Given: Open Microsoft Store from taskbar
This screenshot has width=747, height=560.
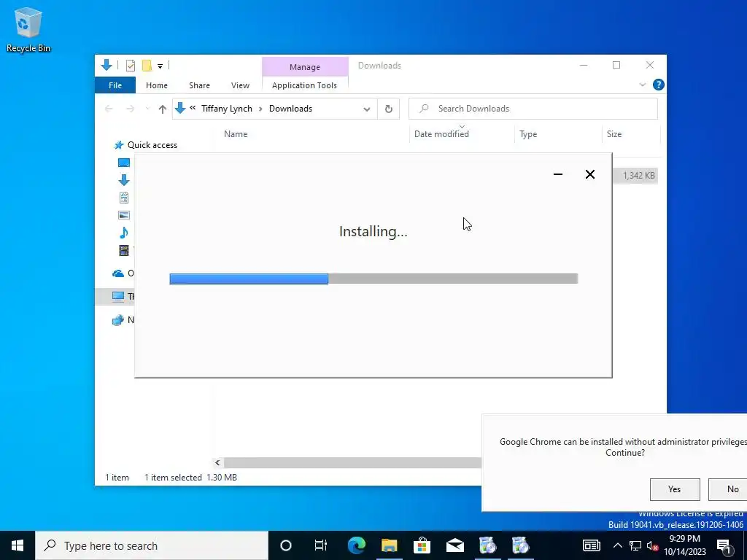Looking at the screenshot, I should click(x=422, y=545).
